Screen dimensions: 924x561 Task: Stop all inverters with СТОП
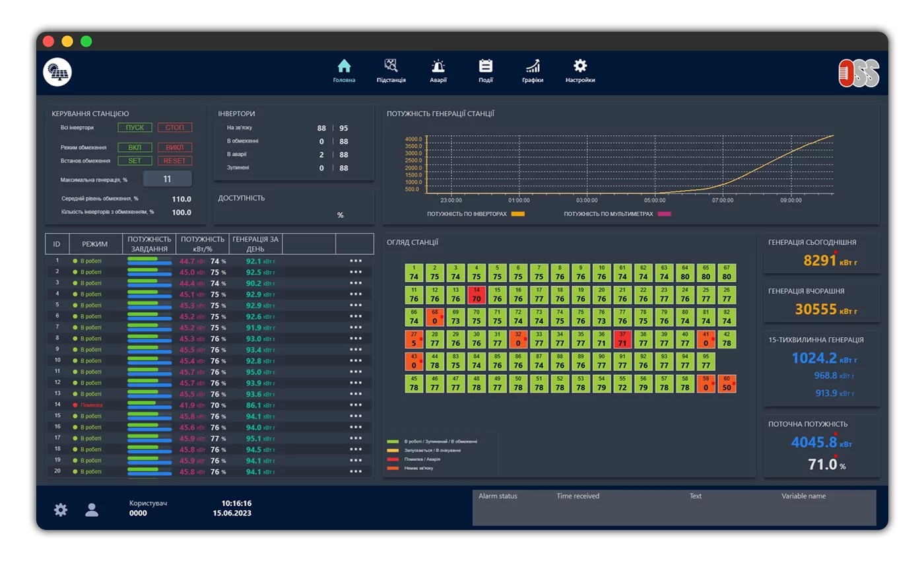point(175,127)
